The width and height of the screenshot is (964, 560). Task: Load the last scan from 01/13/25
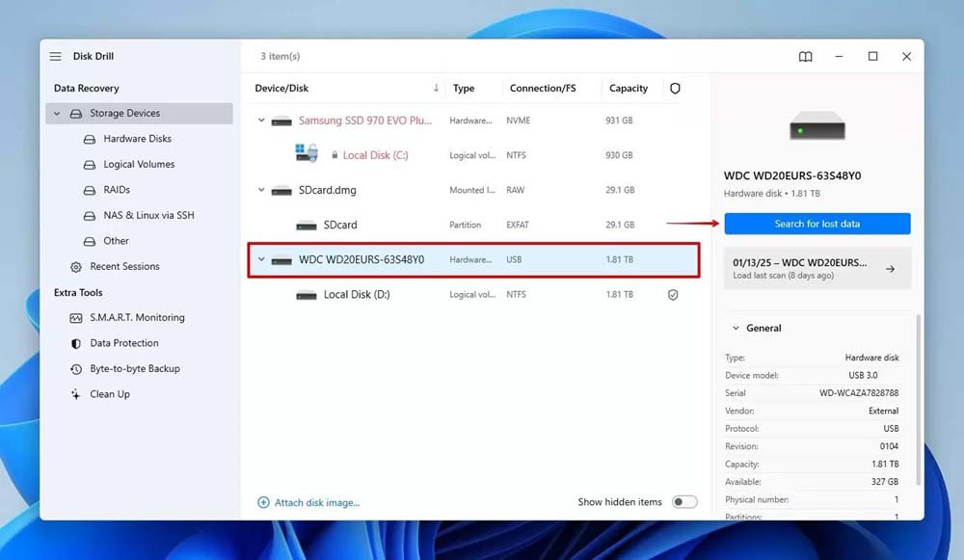pyautogui.click(x=817, y=268)
